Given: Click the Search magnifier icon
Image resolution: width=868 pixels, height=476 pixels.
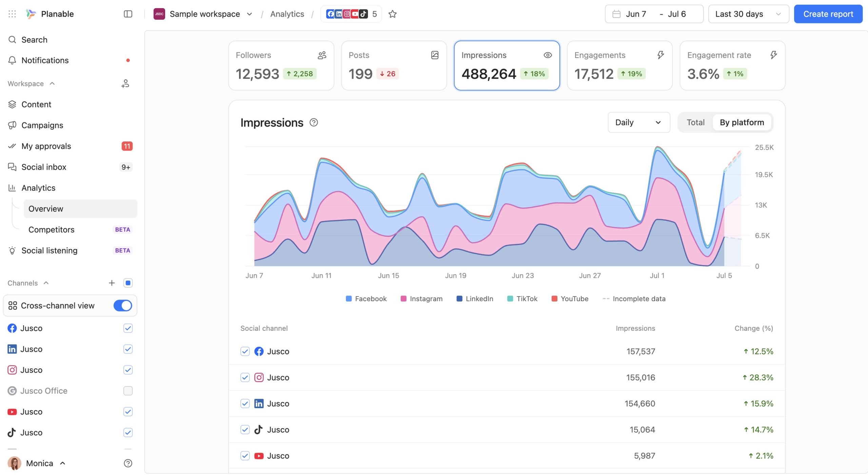Looking at the screenshot, I should tap(12, 40).
